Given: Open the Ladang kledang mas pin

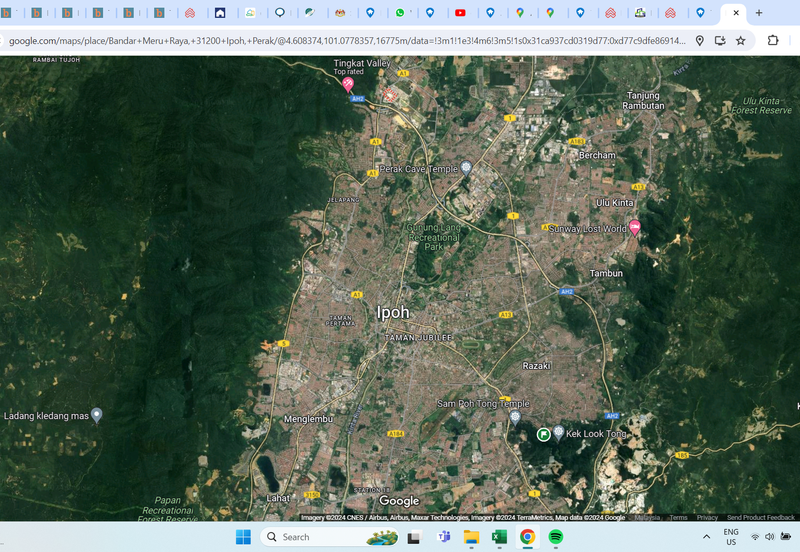Looking at the screenshot, I should point(96,415).
